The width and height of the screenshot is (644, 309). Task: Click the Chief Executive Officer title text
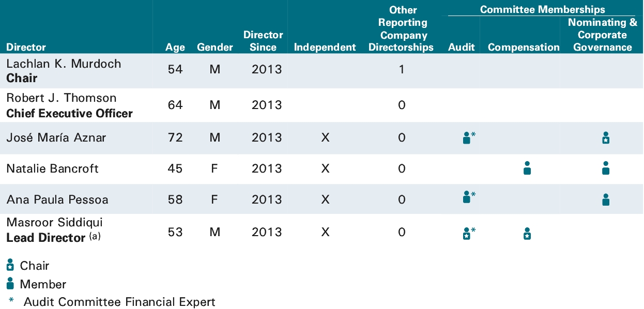coord(69,113)
